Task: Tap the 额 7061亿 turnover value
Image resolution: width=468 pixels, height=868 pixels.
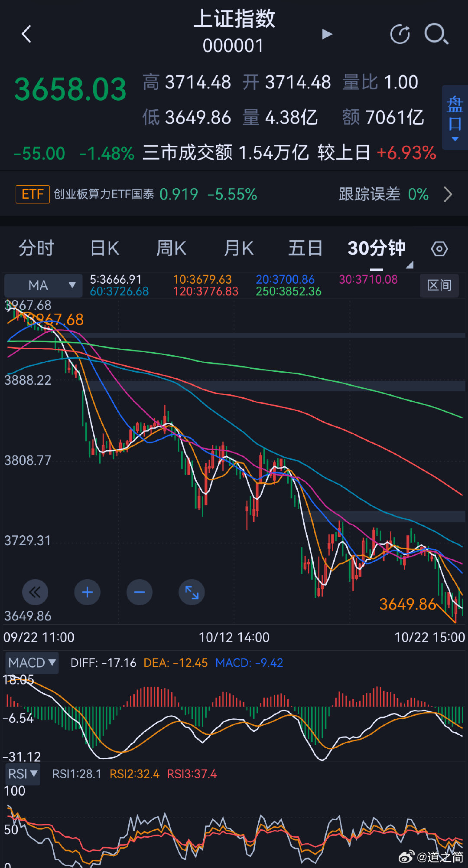Action: pyautogui.click(x=383, y=117)
